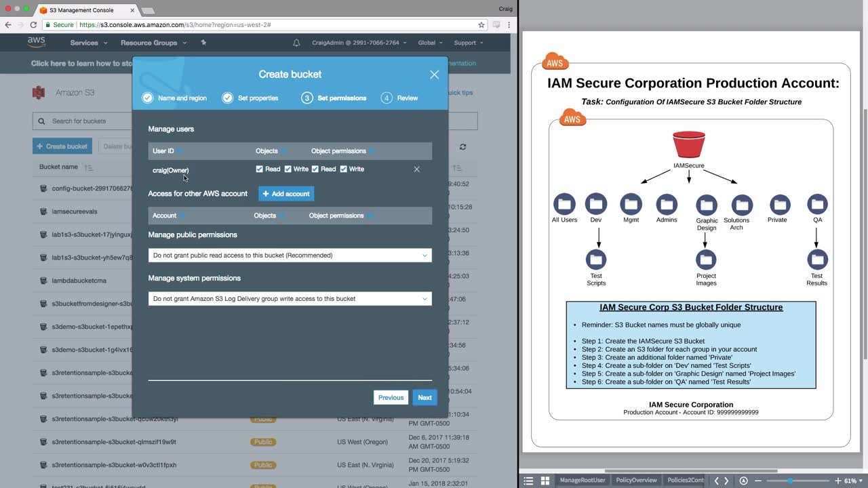Click the zoom in plus icon

coord(838,481)
